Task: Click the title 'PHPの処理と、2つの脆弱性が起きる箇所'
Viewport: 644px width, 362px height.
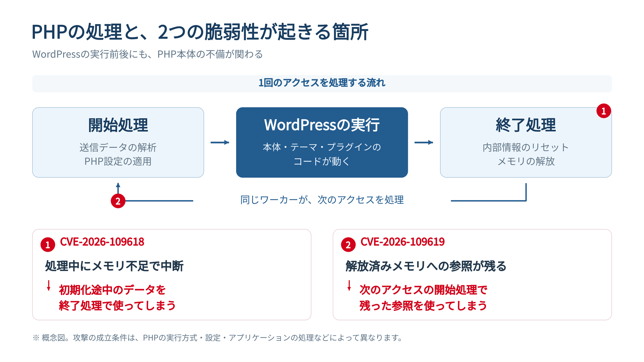Action: pos(200,32)
